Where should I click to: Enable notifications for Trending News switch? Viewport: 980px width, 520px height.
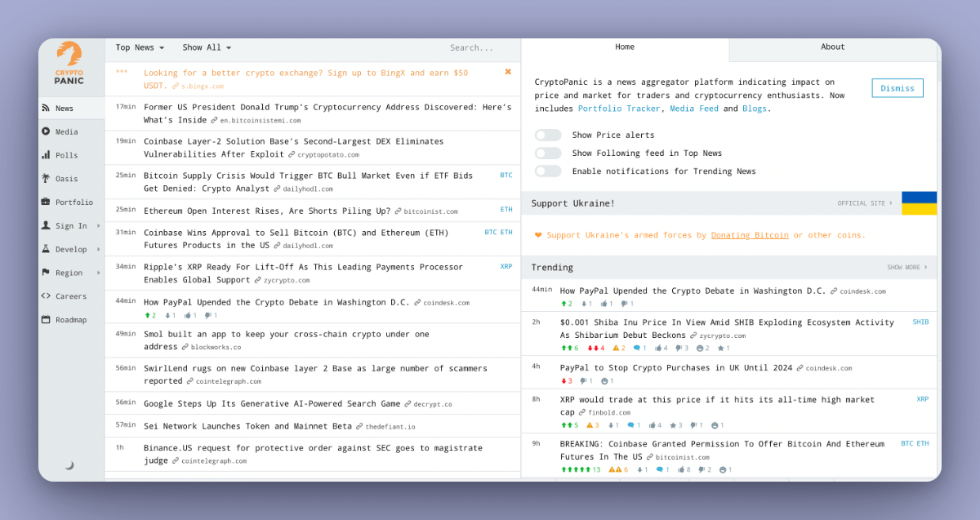[x=548, y=171]
